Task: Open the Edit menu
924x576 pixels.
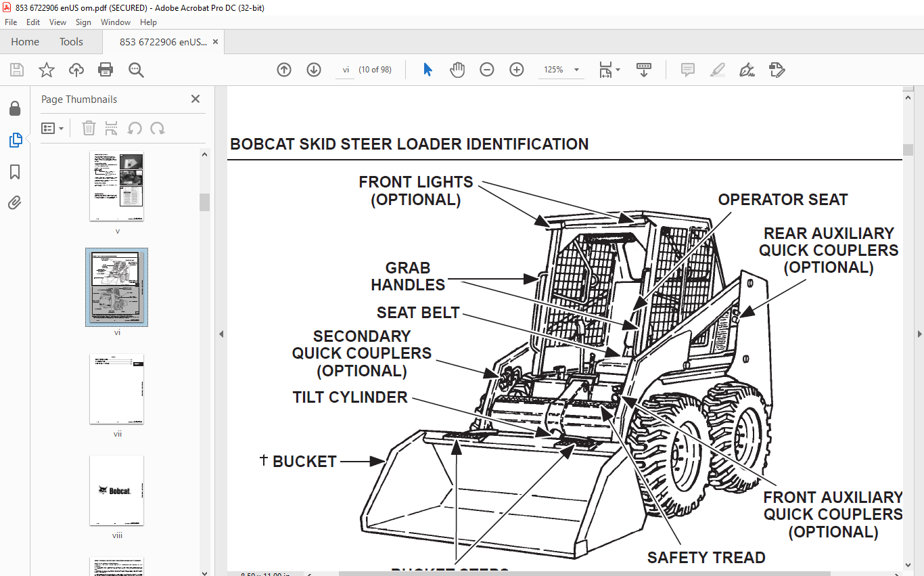Action: click(x=33, y=22)
